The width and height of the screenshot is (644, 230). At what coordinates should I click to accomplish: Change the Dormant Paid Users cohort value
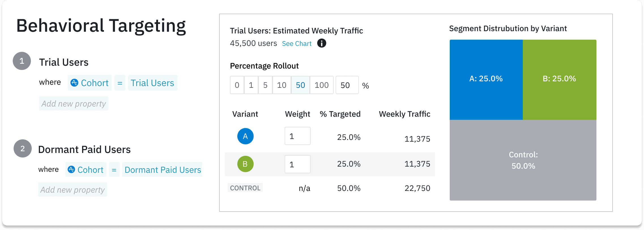[162, 169]
